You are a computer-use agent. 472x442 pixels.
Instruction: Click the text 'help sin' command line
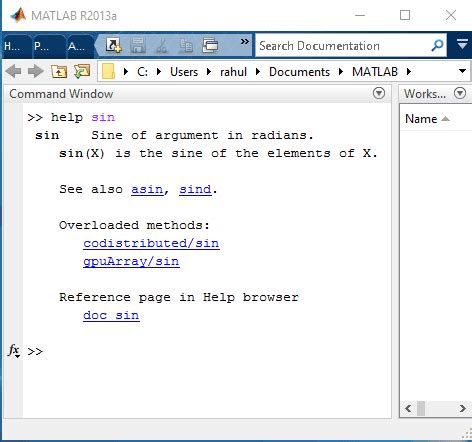[83, 117]
